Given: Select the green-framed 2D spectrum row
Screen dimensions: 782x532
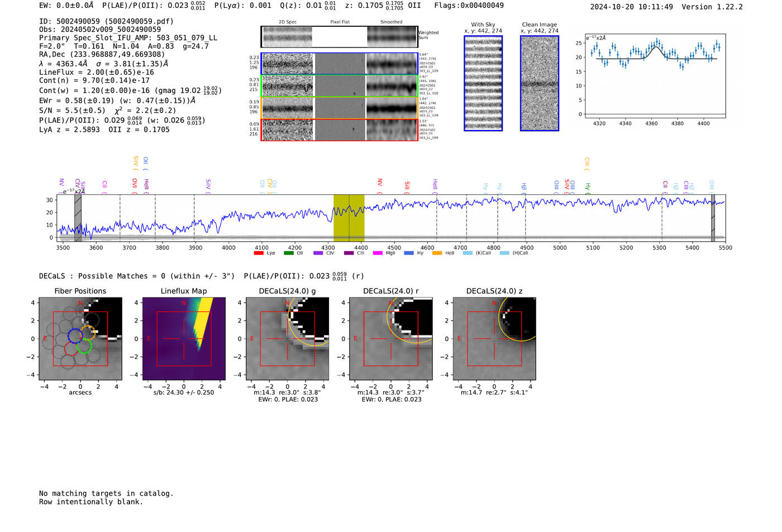Looking at the screenshot, I should point(340,86).
